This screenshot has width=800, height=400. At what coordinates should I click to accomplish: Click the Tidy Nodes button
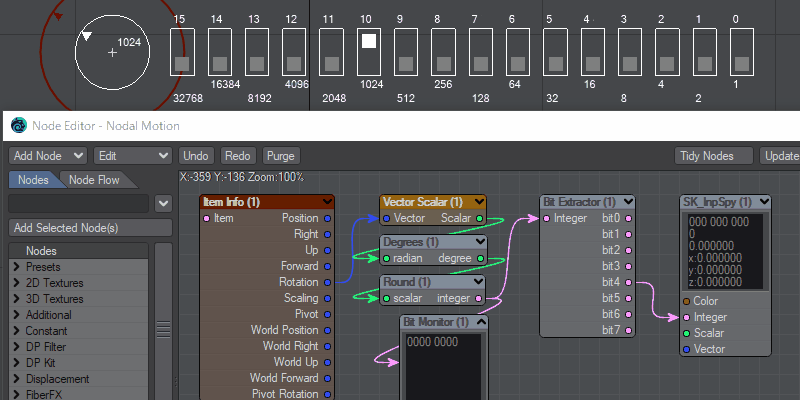pyautogui.click(x=715, y=156)
